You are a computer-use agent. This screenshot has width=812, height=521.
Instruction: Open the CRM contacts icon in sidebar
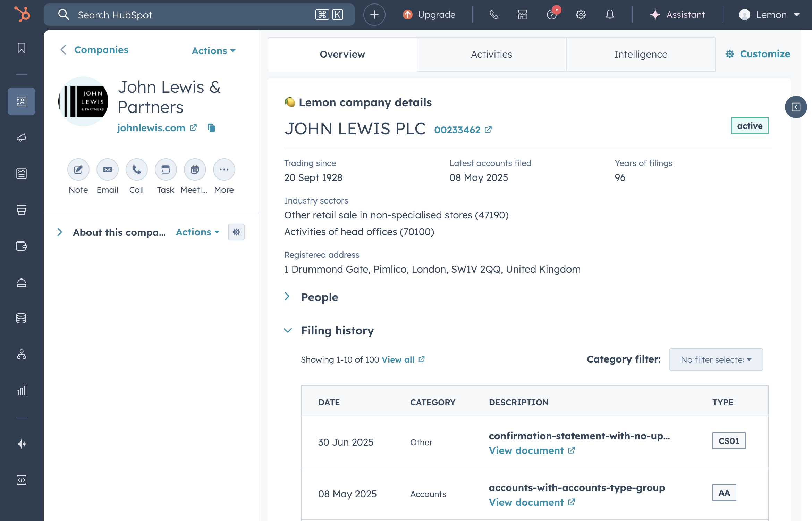tap(21, 101)
